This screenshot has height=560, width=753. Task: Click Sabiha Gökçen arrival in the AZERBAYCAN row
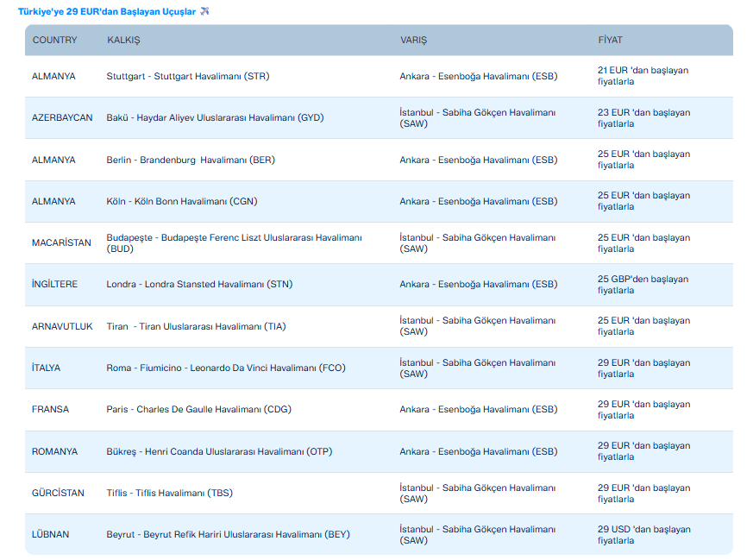coord(477,117)
